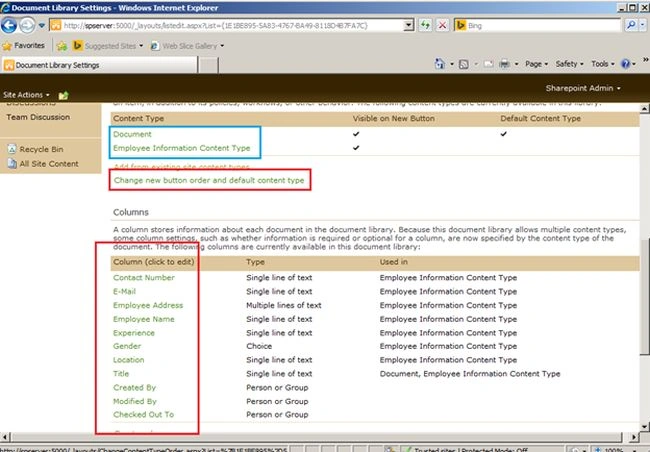This screenshot has width=650, height=452.
Task: Open the Site Actions menu
Action: tap(26, 95)
